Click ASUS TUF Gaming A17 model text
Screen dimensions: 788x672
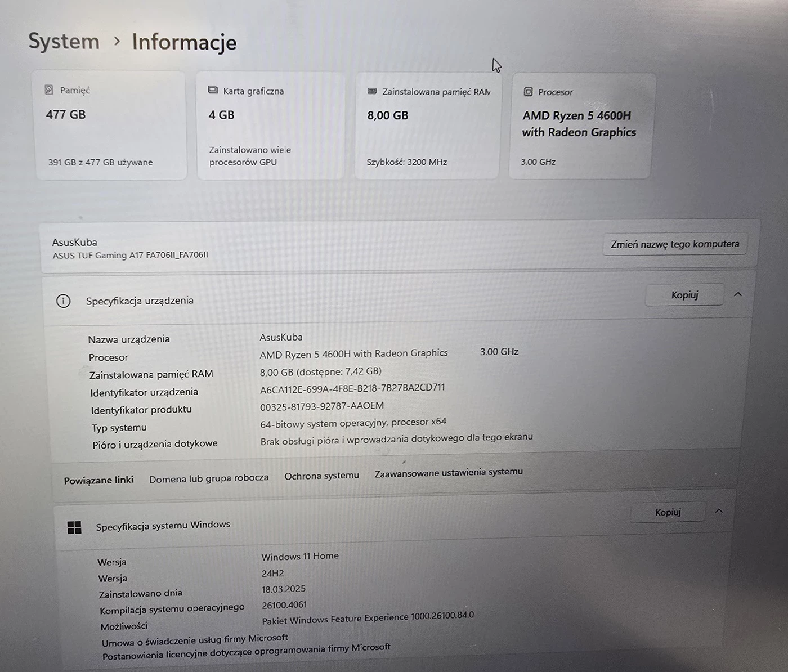click(130, 256)
